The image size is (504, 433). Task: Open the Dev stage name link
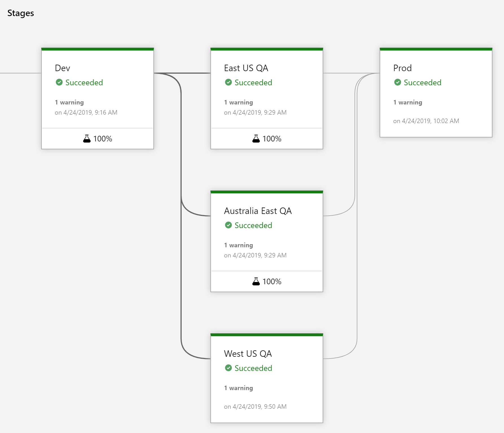62,68
